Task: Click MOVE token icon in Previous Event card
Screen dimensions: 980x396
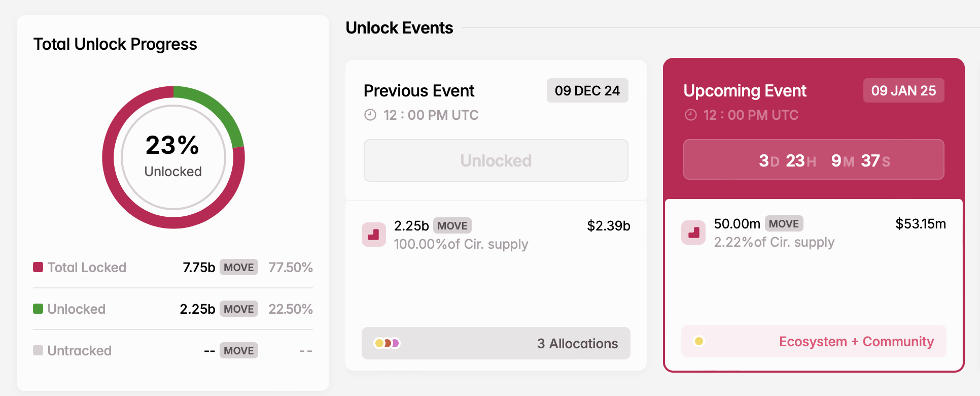Action: click(373, 235)
